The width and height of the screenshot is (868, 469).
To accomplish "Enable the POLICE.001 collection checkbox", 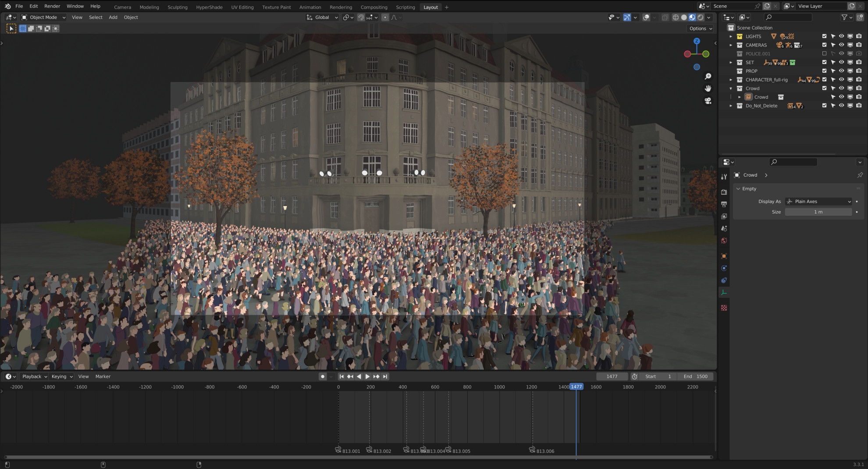I will tap(824, 54).
